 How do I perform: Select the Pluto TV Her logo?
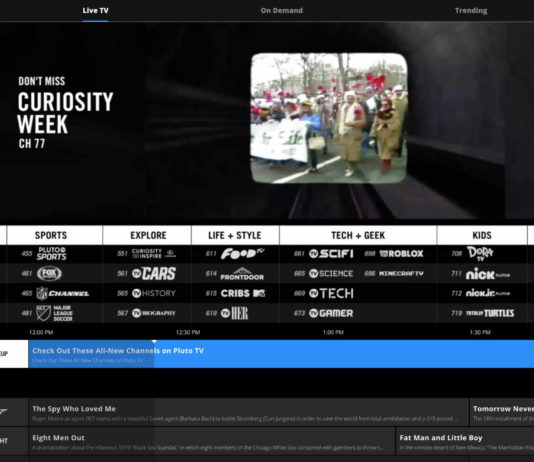pos(234,313)
